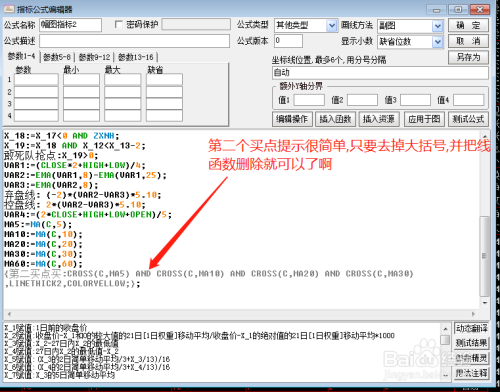Screen dimensions: 500x392
Task: Switch to the 参数5-8 tab
Action: pyautogui.click(x=57, y=57)
